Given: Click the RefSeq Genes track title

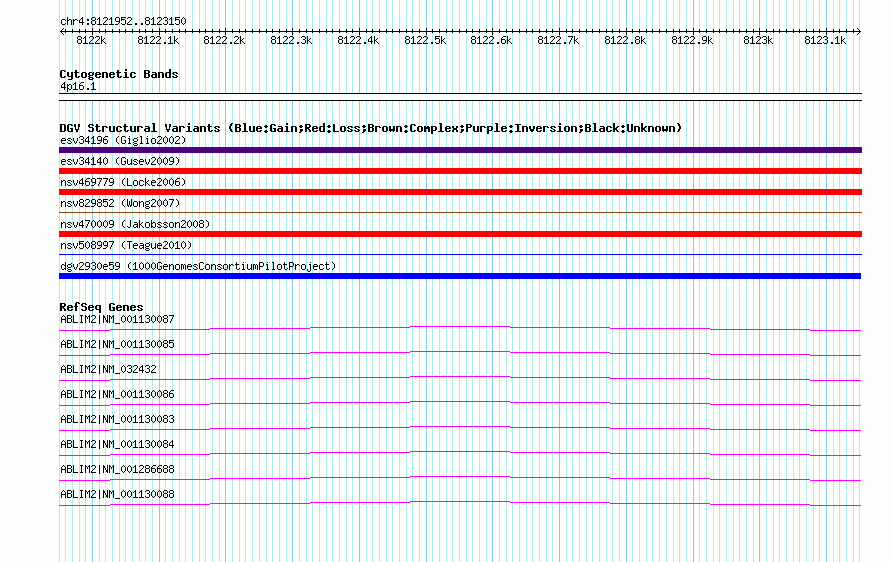Looking at the screenshot, I should 101,307.
